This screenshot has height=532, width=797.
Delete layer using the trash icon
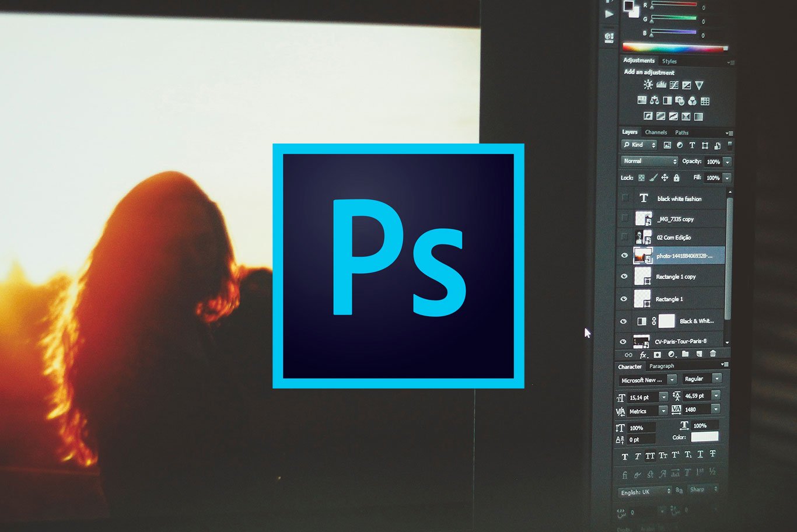[713, 354]
